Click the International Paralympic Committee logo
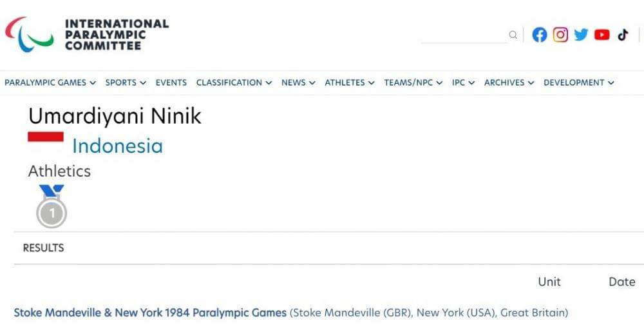Viewport: 644px width, 334px height. pyautogui.click(x=87, y=35)
